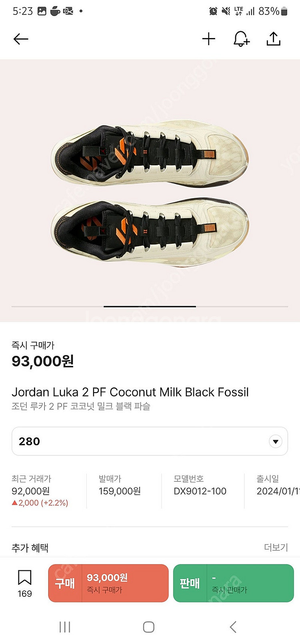Open Android recent apps button
This screenshot has height=644, width=300.
click(x=65, y=627)
